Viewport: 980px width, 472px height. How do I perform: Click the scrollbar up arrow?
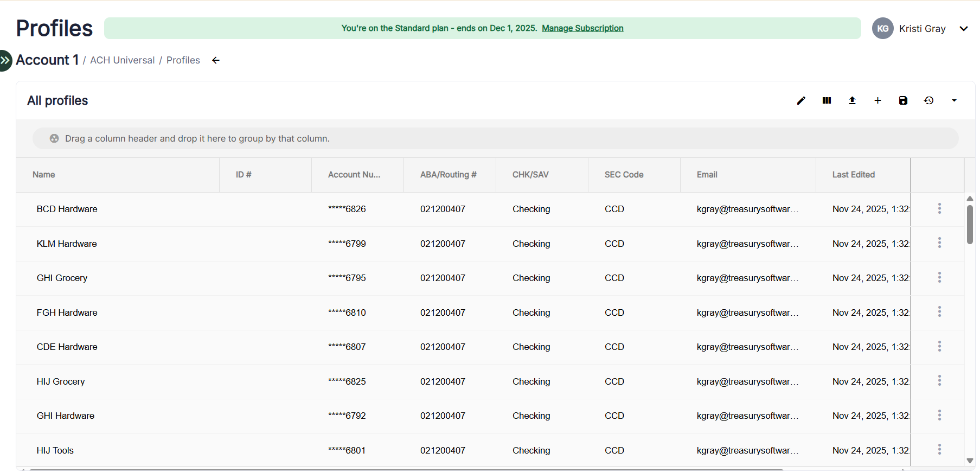(970, 199)
